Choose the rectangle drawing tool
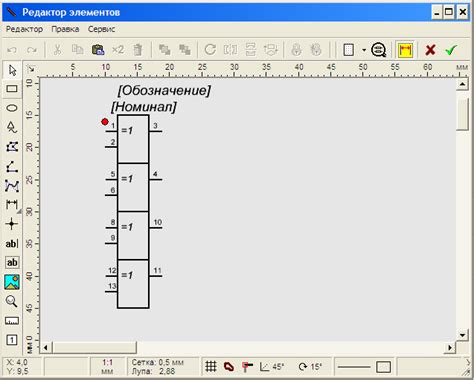The image size is (474, 380). [x=12, y=89]
